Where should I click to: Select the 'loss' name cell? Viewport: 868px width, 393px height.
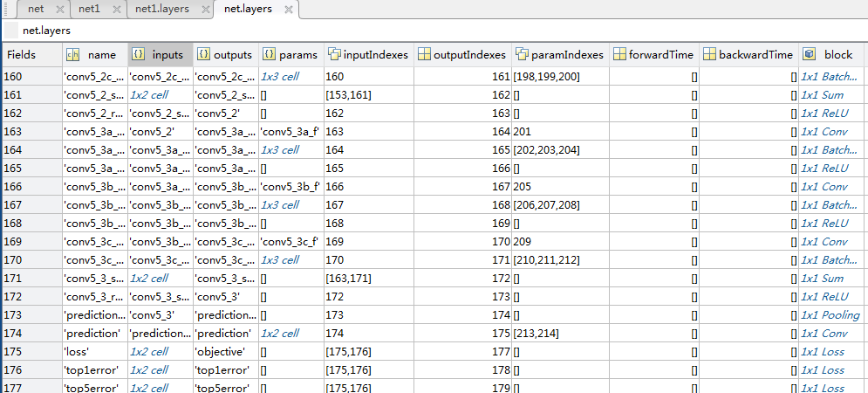tap(95, 351)
